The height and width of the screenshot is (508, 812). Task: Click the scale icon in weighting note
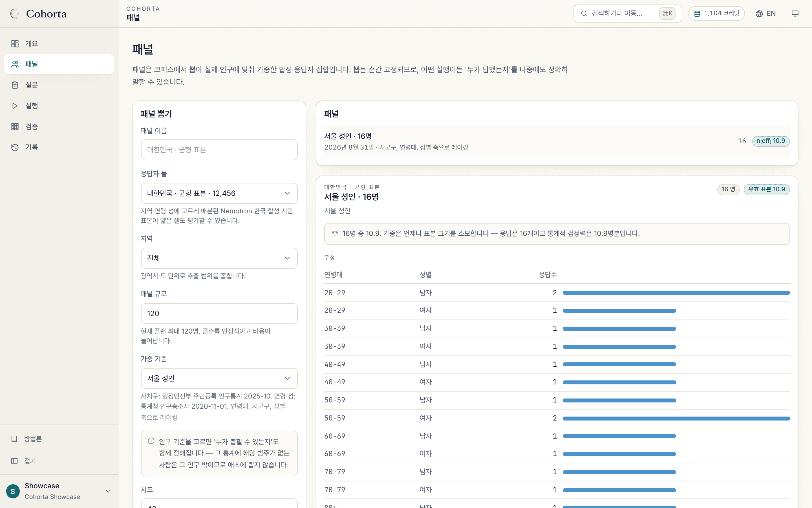point(335,233)
